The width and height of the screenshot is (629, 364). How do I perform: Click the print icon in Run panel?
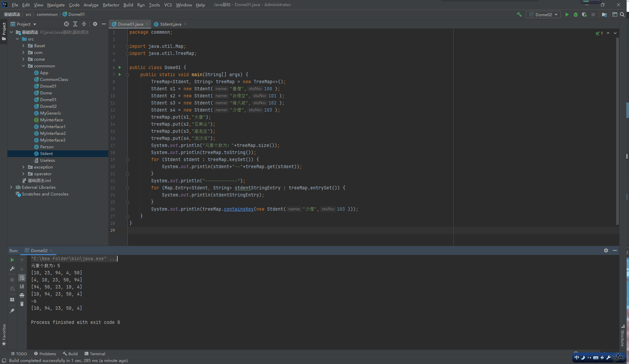click(x=22, y=295)
